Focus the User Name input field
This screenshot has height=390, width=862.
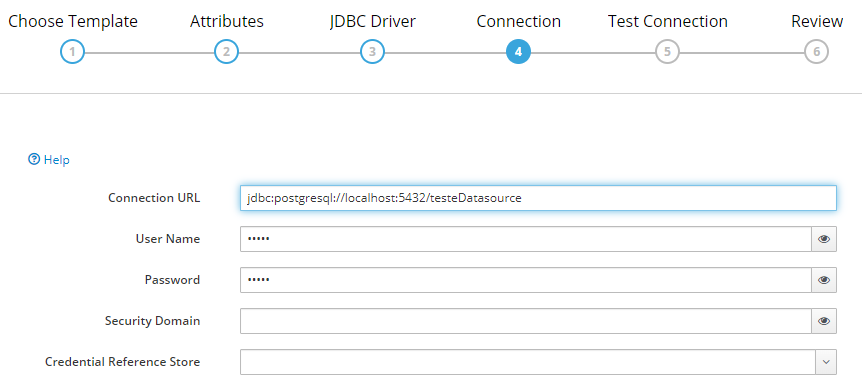(526, 239)
